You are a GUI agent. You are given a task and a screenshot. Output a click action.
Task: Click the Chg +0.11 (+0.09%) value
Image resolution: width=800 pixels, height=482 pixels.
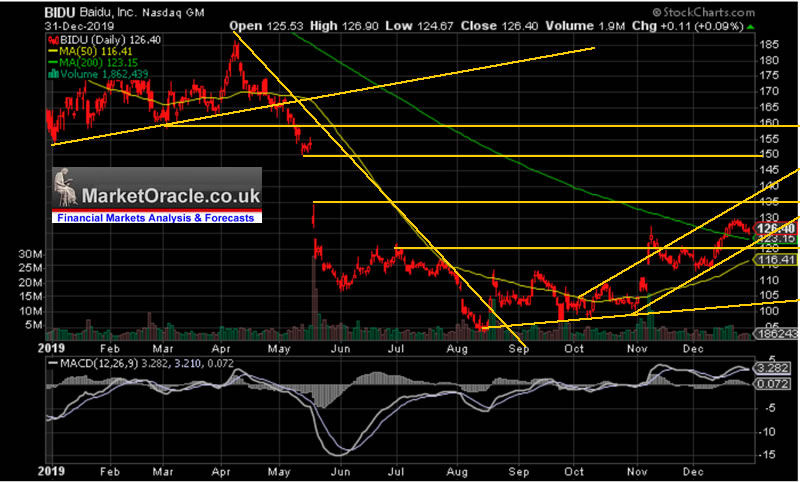tap(687, 26)
